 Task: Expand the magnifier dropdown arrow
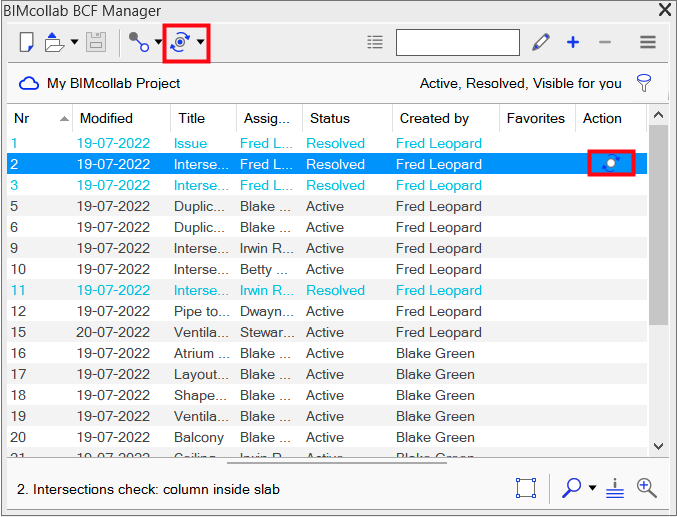pyautogui.click(x=592, y=488)
